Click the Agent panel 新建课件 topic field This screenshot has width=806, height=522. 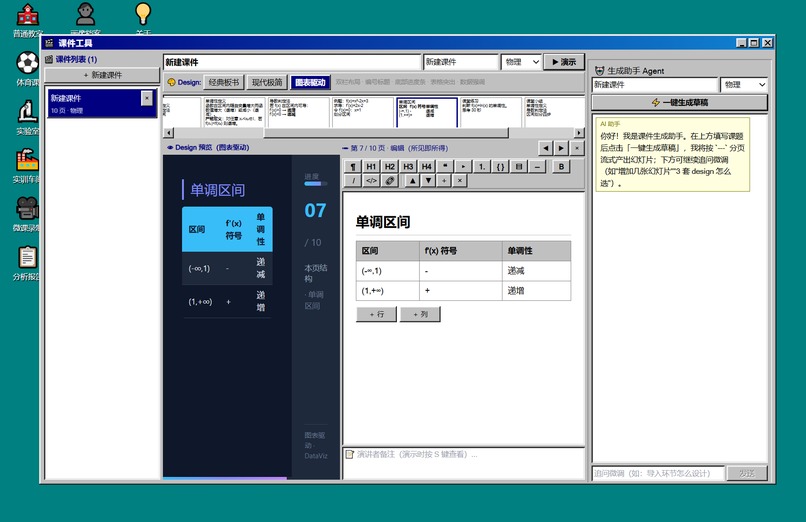655,85
